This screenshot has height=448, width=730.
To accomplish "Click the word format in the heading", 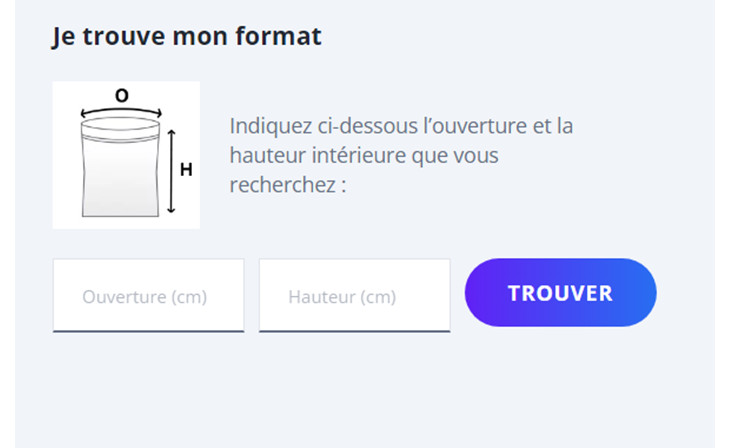I will click(278, 36).
